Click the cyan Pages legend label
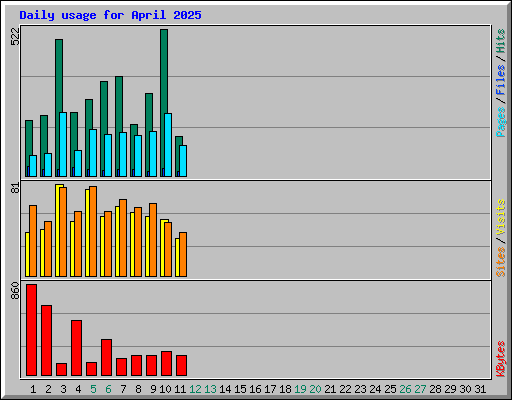Screen dimensions: 512x400 (500, 122)
